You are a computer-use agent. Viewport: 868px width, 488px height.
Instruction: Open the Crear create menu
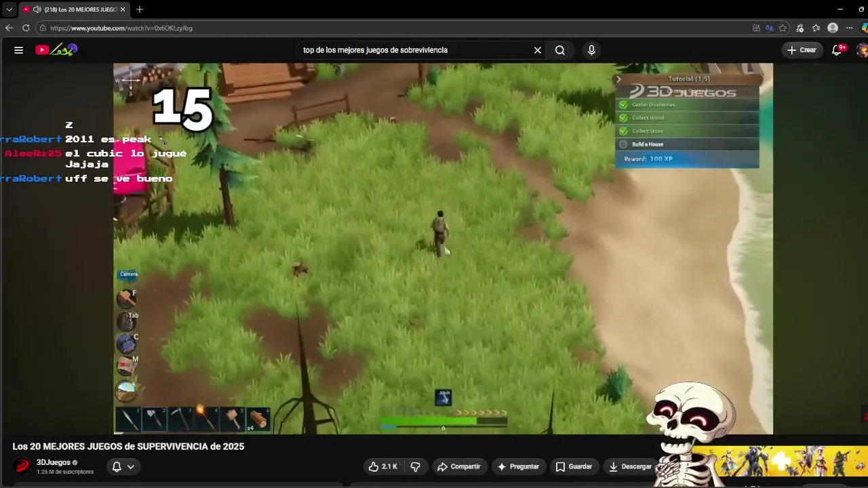click(x=802, y=50)
